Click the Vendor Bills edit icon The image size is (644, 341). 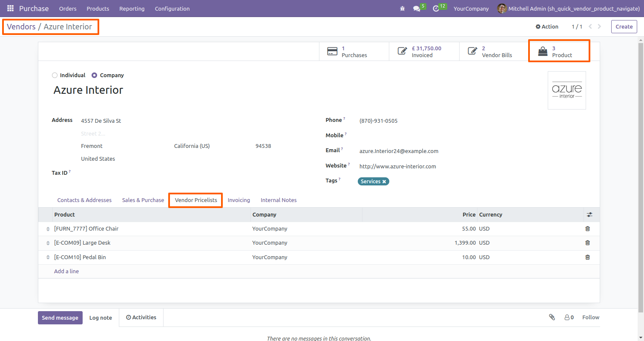tap(472, 52)
